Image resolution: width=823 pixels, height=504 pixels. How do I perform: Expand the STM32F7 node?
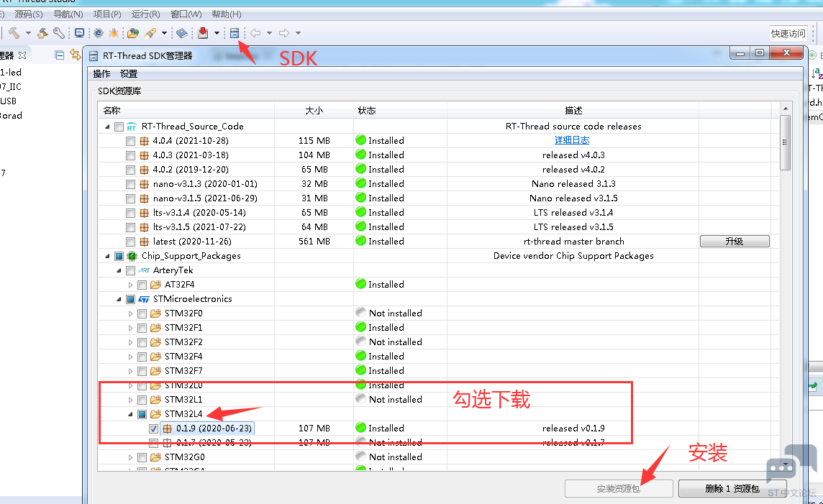[x=130, y=371]
